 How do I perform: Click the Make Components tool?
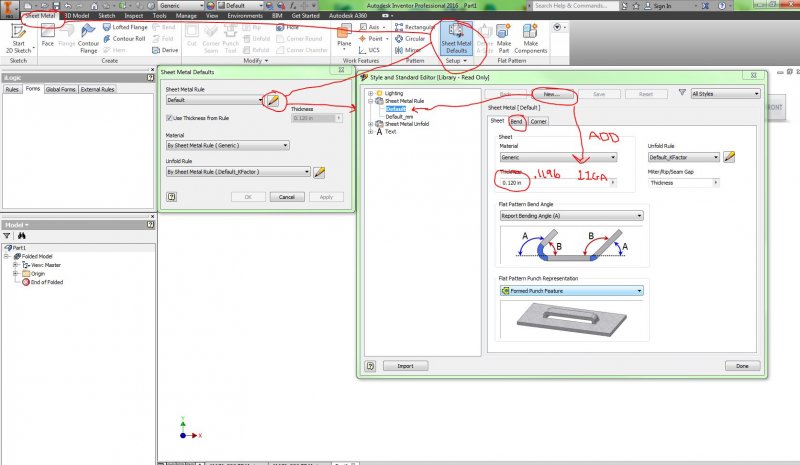[x=531, y=38]
